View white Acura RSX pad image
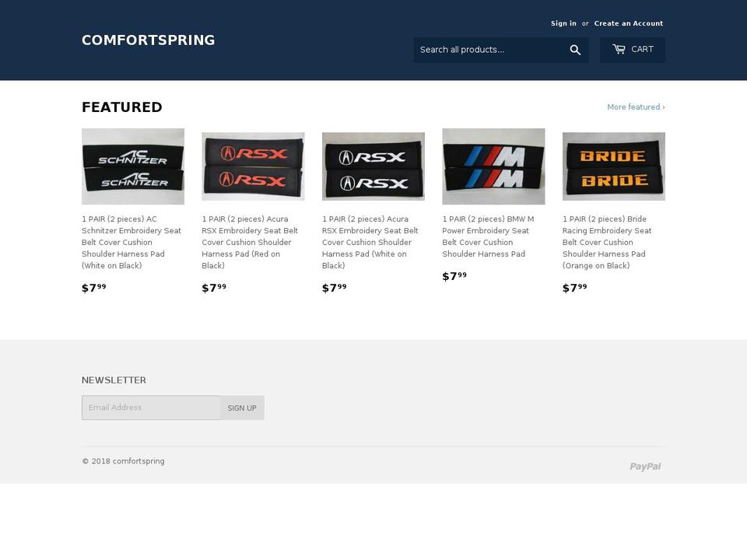 pos(373,166)
